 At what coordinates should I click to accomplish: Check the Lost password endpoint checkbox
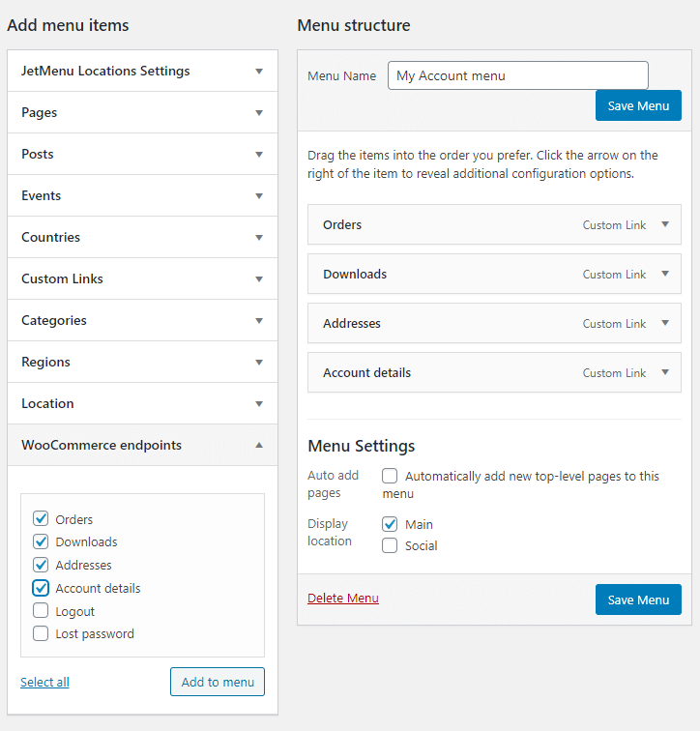point(41,633)
